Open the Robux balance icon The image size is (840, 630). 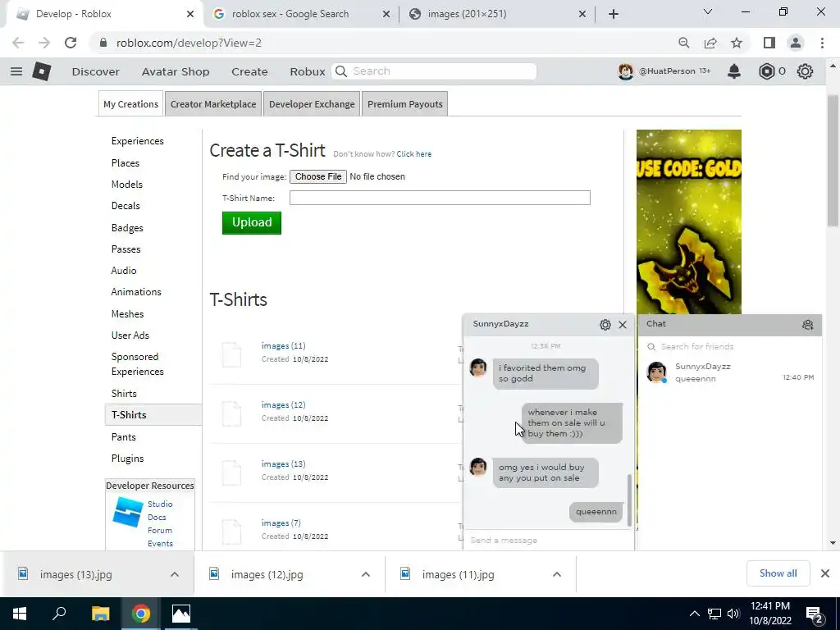(x=767, y=71)
